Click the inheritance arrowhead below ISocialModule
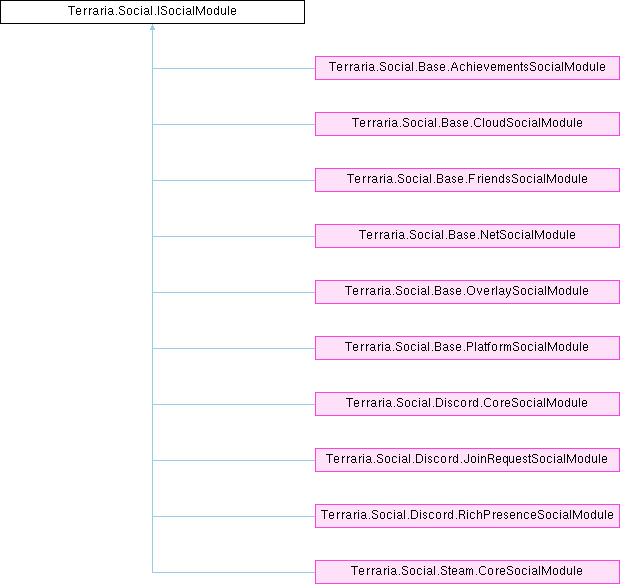 (x=152, y=30)
